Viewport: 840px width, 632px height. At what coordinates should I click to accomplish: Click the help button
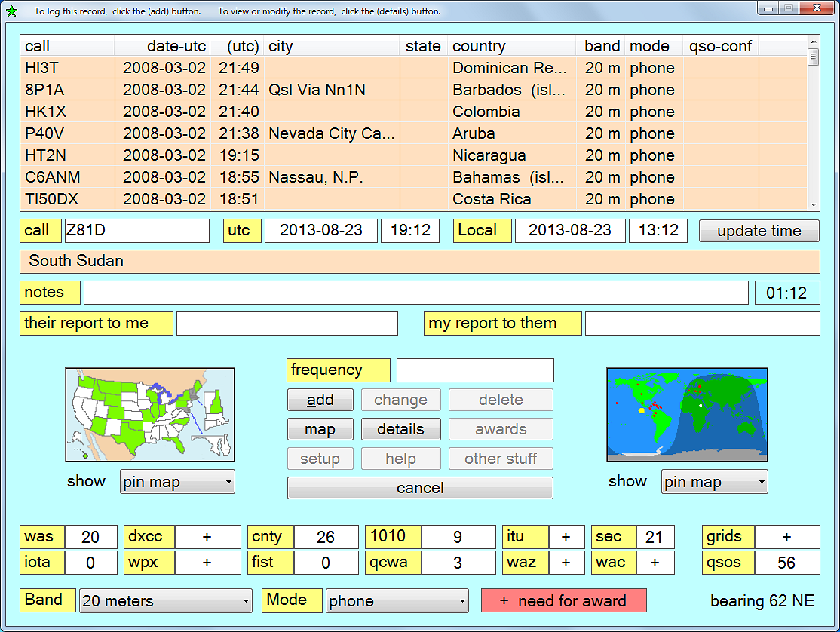coord(400,459)
